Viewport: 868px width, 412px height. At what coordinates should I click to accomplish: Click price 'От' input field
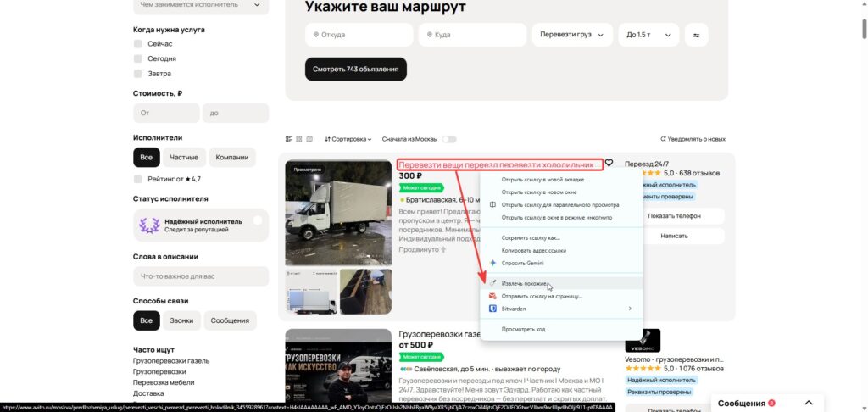pyautogui.click(x=166, y=113)
